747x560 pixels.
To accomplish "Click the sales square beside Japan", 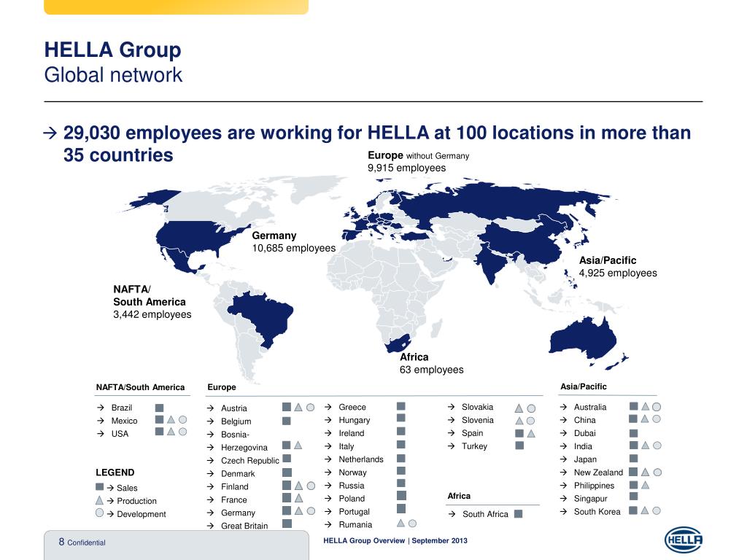I will pyautogui.click(x=634, y=458).
